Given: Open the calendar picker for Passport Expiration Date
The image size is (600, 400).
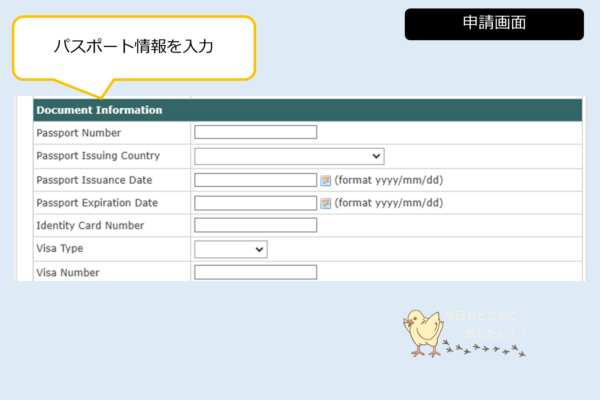Looking at the screenshot, I should tap(325, 203).
